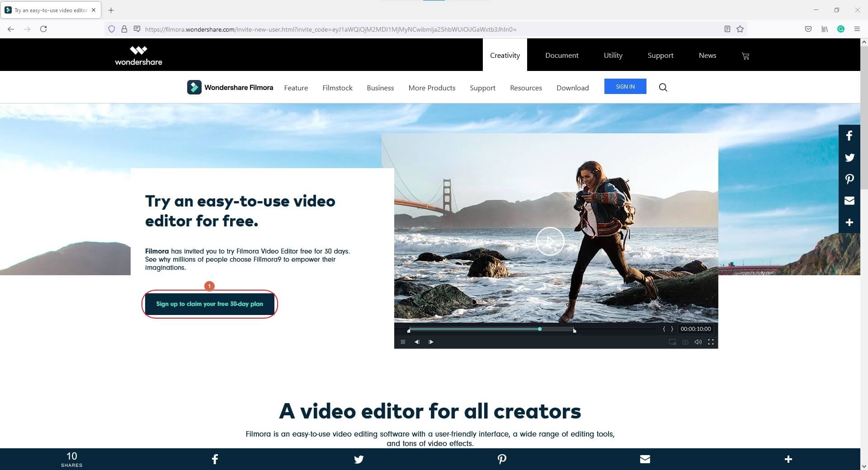868x470 pixels.
Task: Open the site search magnifier
Action: click(663, 87)
